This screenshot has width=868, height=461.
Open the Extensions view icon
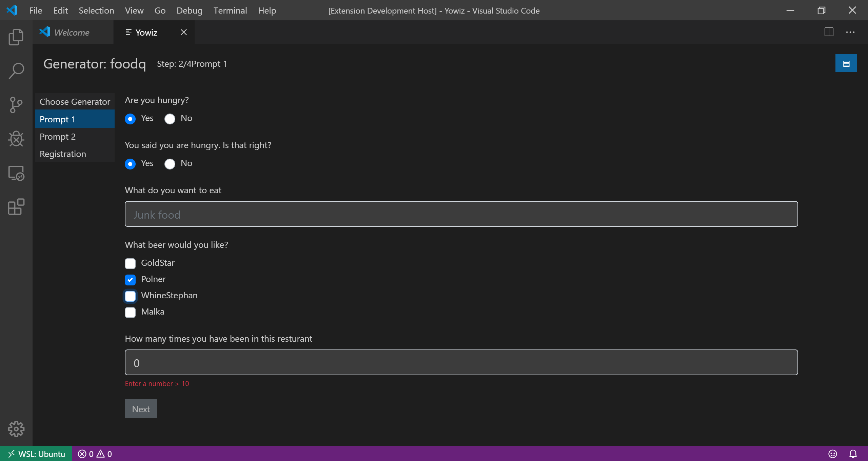coord(16,207)
